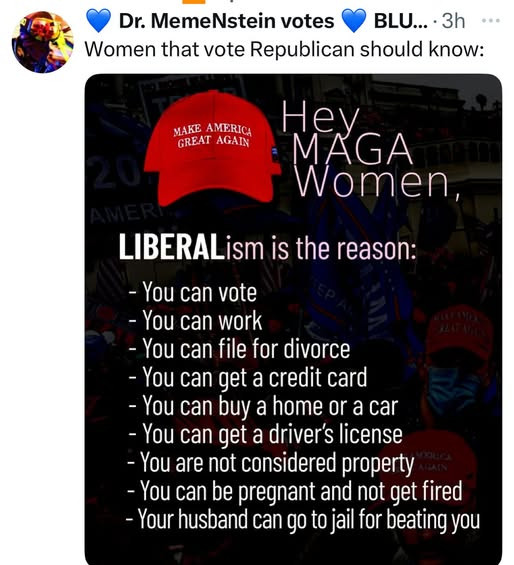Click the blue heart after 'votes'

point(354,21)
